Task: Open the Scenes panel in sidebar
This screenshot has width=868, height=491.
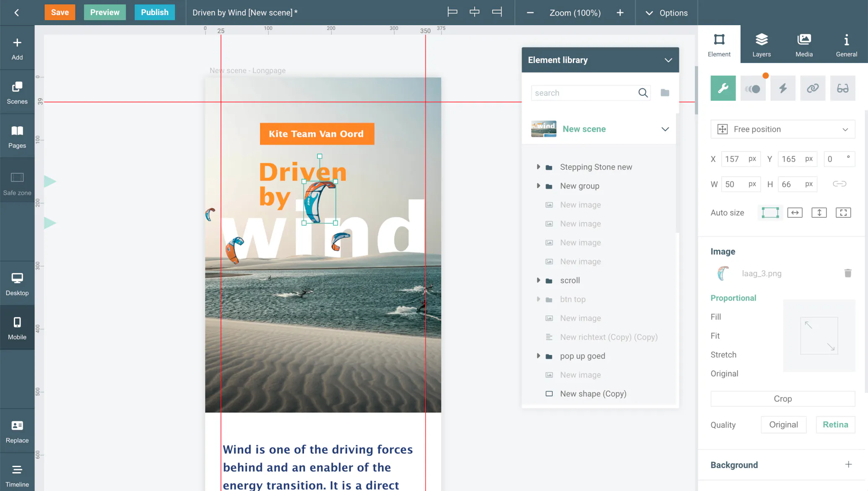Action: tap(17, 92)
